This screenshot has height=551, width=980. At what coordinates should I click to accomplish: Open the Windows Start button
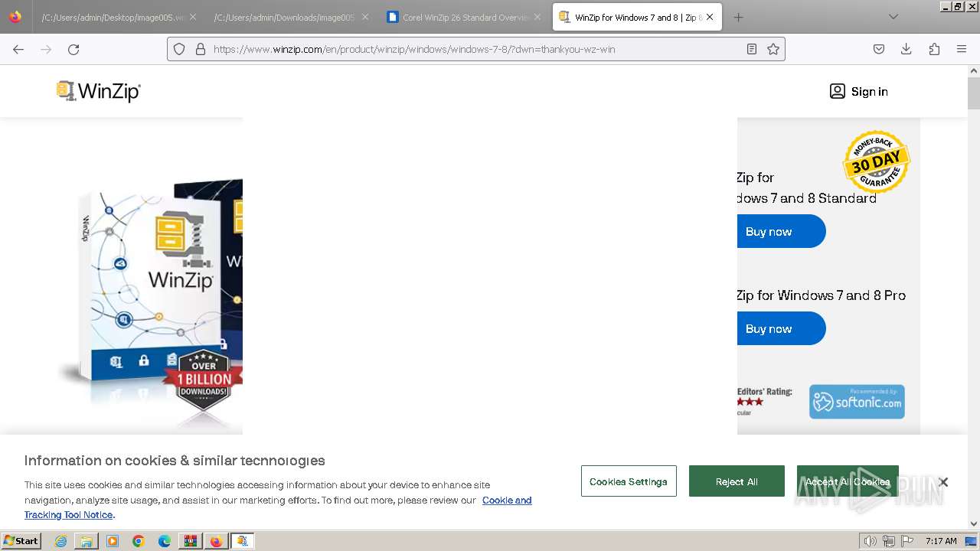tap(21, 541)
